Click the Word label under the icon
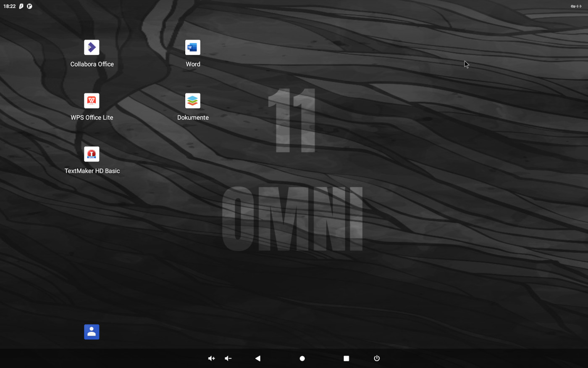588x368 pixels. [193, 64]
